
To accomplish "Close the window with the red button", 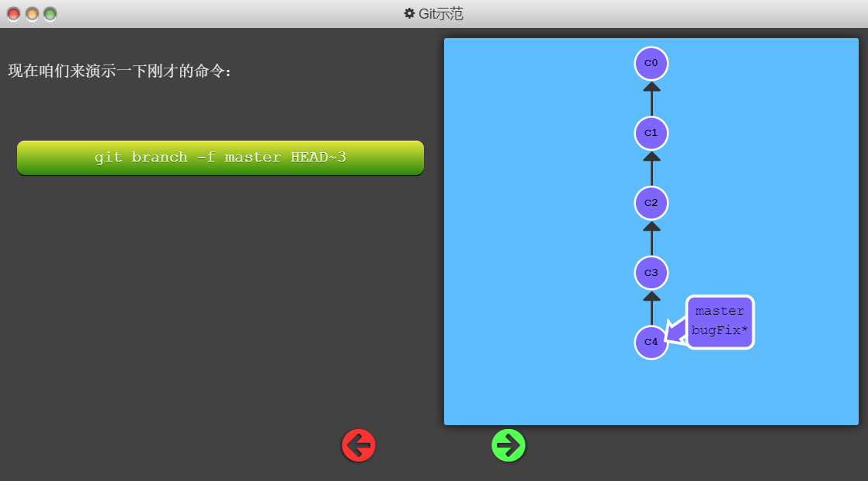I will [x=13, y=14].
